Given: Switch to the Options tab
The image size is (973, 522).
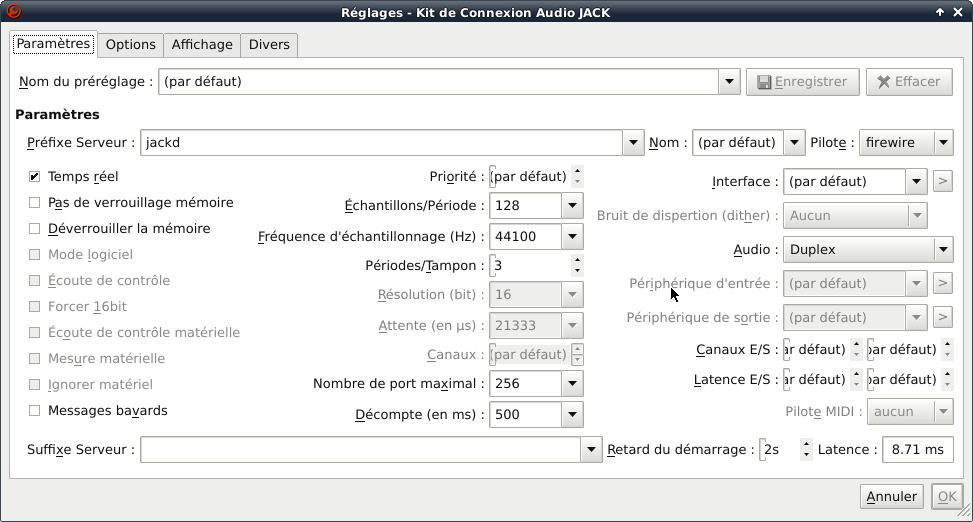Looking at the screenshot, I should tap(131, 45).
